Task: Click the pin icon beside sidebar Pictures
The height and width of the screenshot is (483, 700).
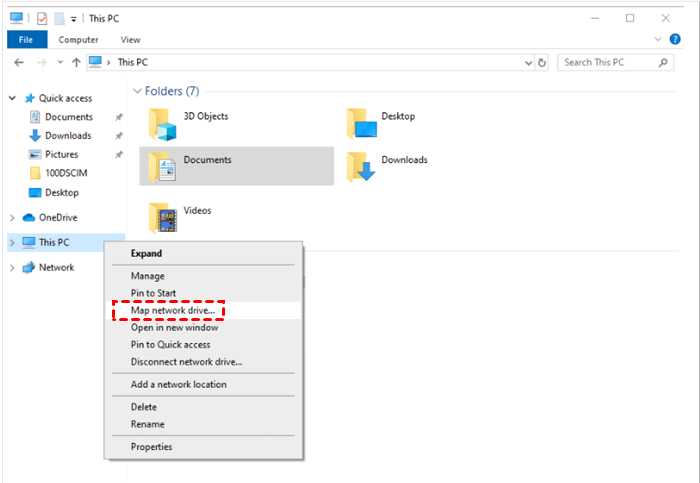Action: (x=119, y=155)
